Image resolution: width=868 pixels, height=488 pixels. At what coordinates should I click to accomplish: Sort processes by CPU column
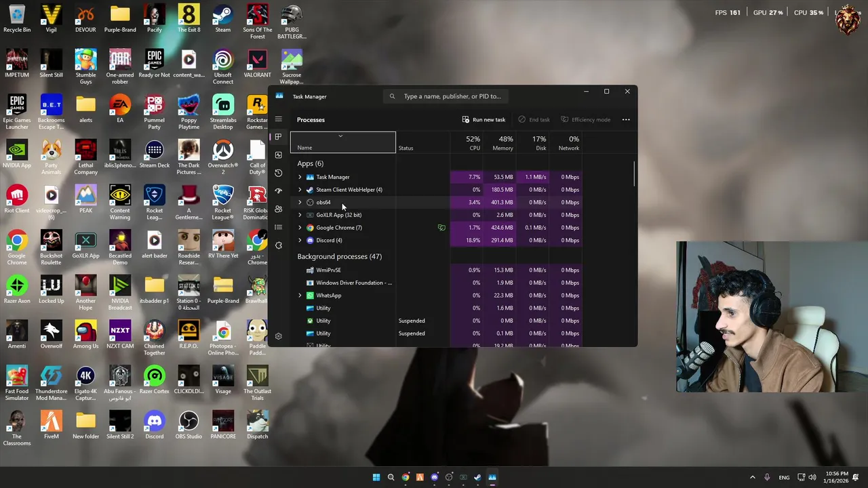point(467,143)
